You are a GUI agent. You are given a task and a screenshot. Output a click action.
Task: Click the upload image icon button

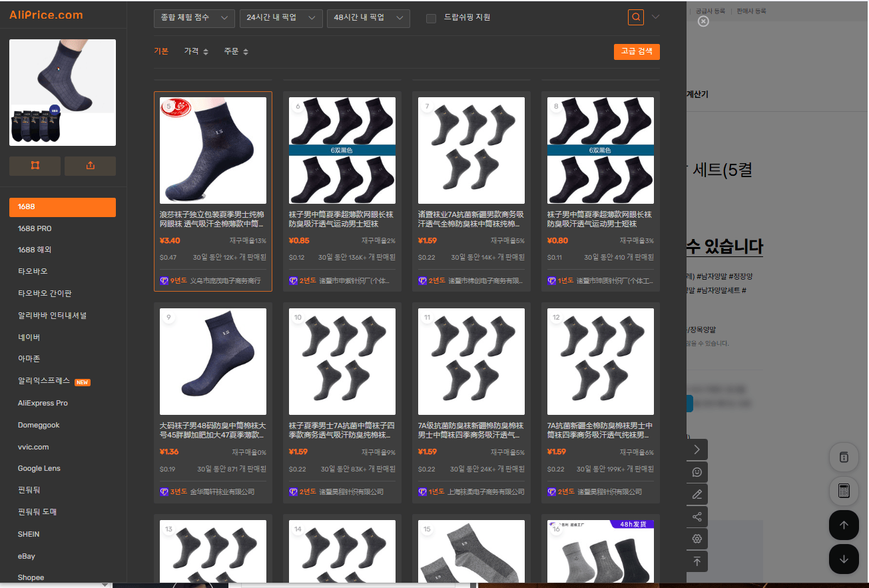90,166
